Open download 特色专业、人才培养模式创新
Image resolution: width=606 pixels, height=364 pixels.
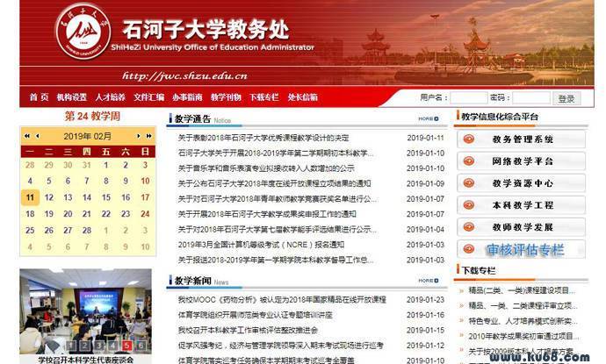[523, 321]
